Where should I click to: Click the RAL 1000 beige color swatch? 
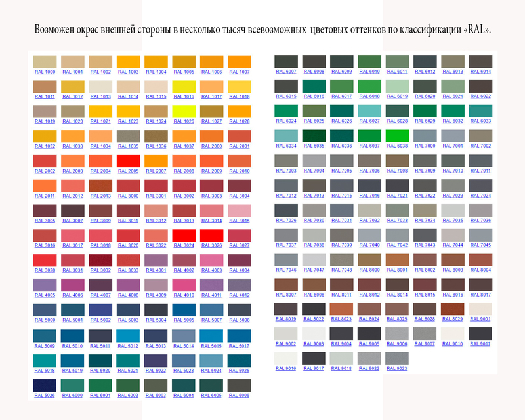pyautogui.click(x=45, y=62)
